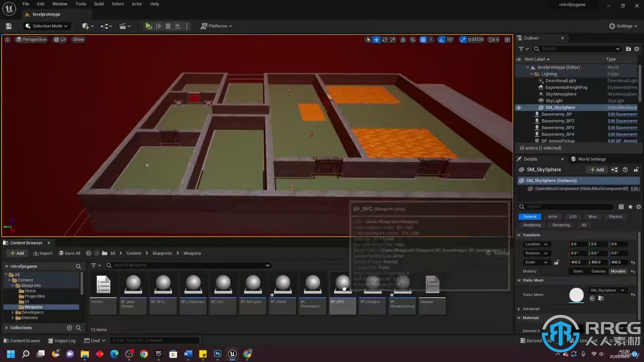Viewport: 644px width, 362px height.
Task: Click Save All in Content Browser
Action: pos(69,253)
